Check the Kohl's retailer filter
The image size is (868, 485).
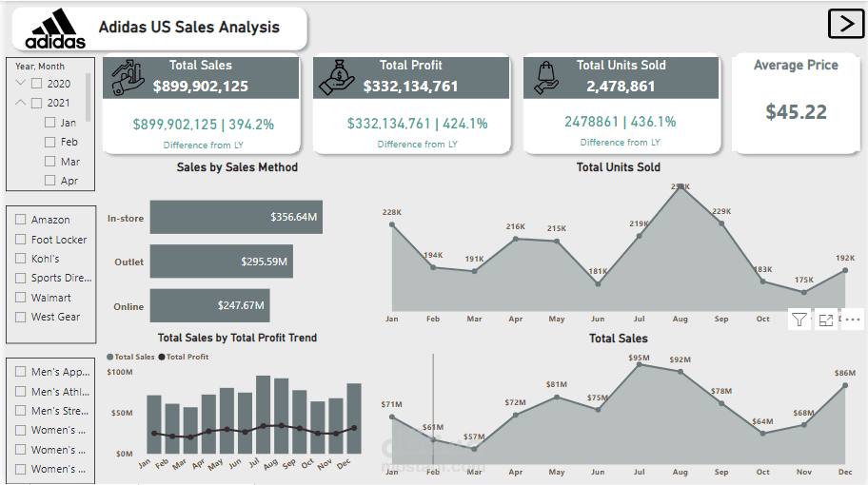click(21, 259)
